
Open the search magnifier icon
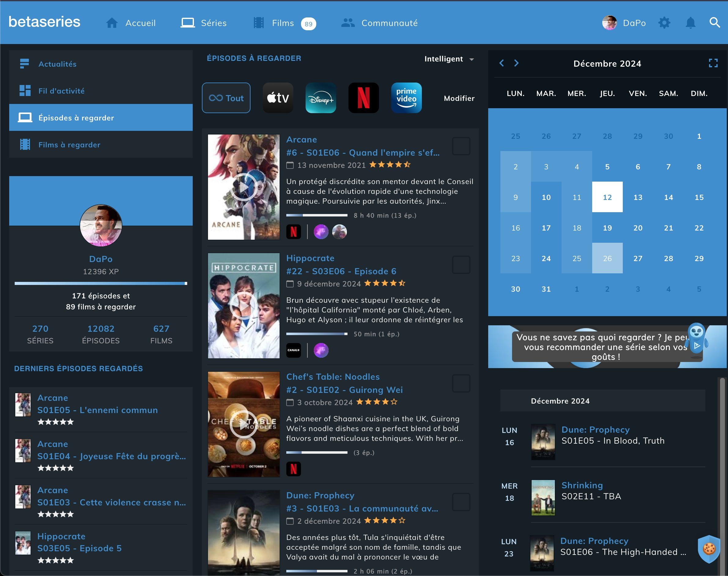click(715, 23)
